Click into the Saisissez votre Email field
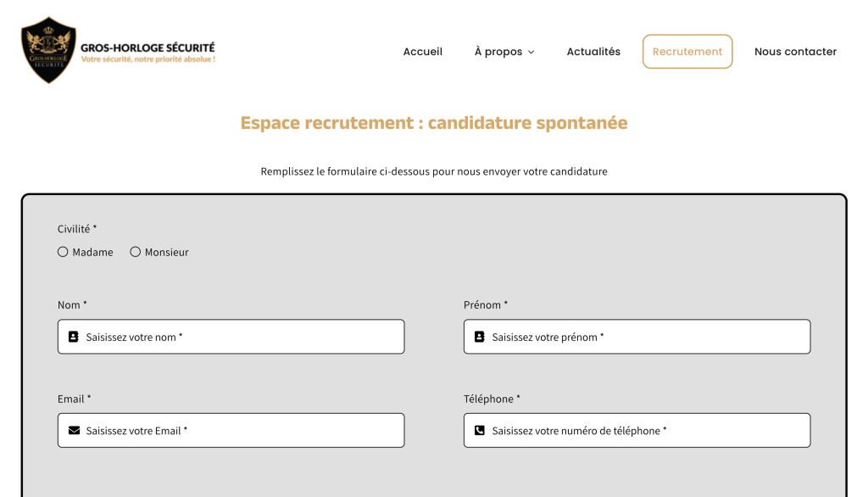This screenshot has height=497, width=868. click(x=242, y=431)
